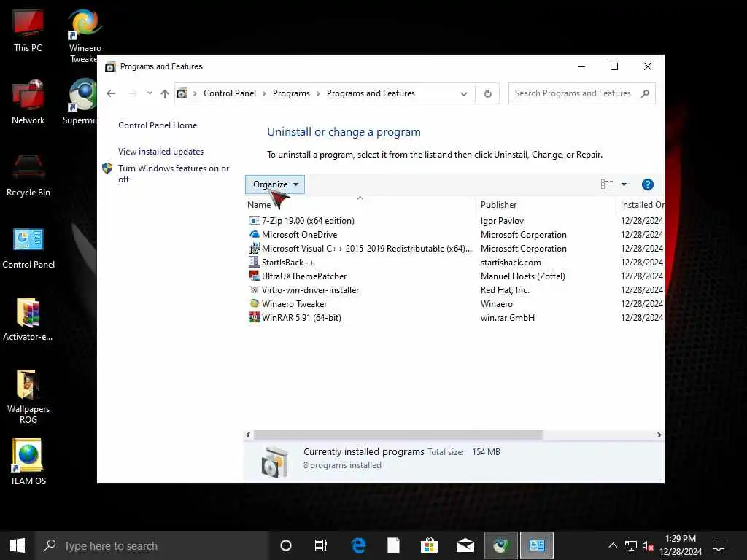
Task: Open the Mail app from taskbar
Action: [x=465, y=545]
